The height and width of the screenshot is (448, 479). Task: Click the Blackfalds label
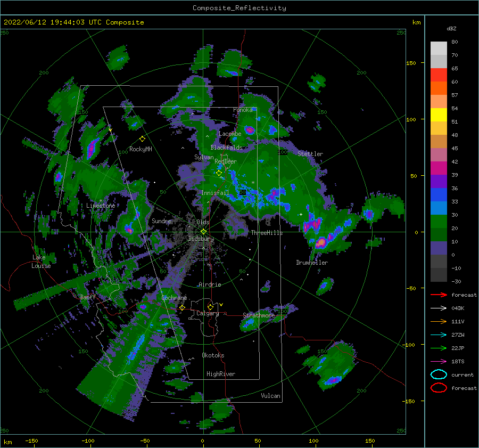click(x=226, y=148)
